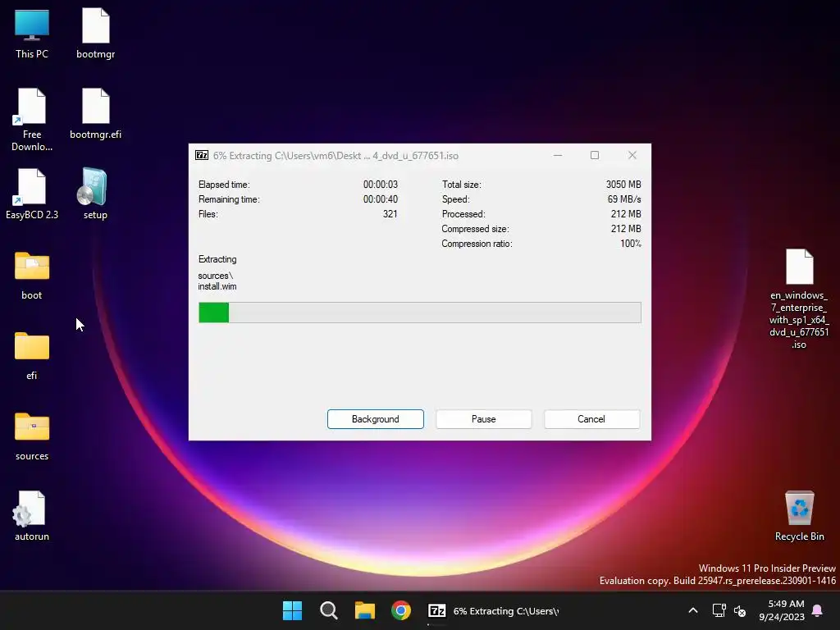The height and width of the screenshot is (630, 840).
Task: Click the dialog title bar text
Action: pos(336,156)
